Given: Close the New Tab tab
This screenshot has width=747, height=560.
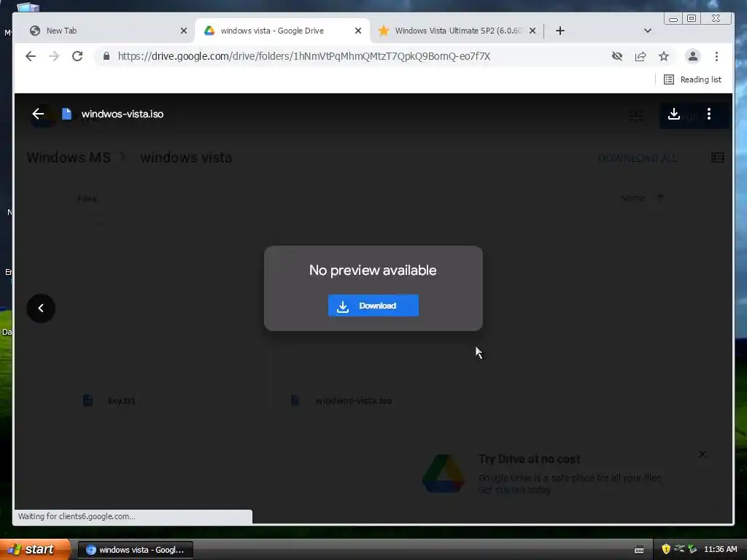Looking at the screenshot, I should click(x=184, y=31).
